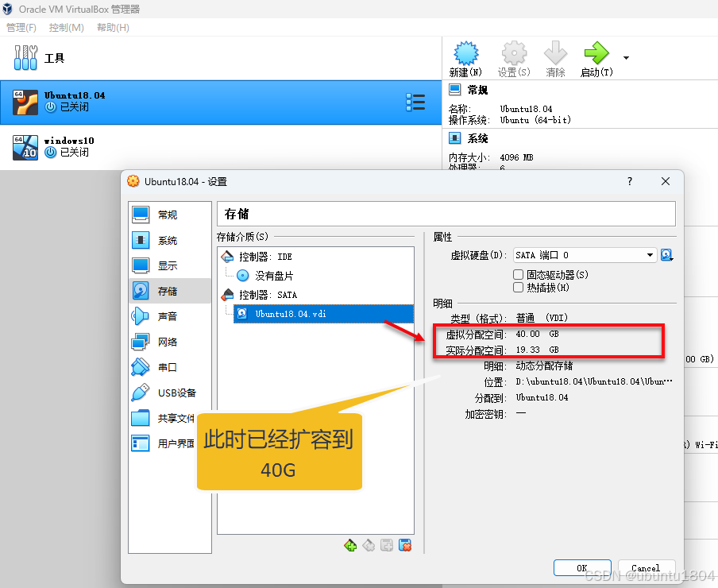Click the 动态分配存储 detail value
This screenshot has height=588, width=718.
[x=544, y=366]
